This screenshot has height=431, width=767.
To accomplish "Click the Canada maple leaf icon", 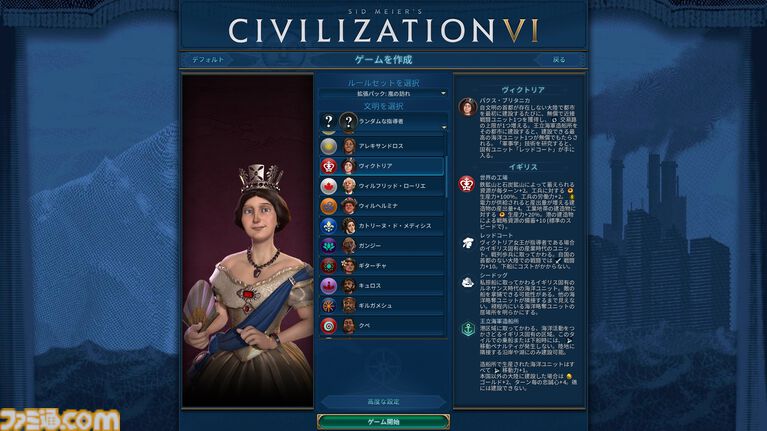I will tap(329, 186).
